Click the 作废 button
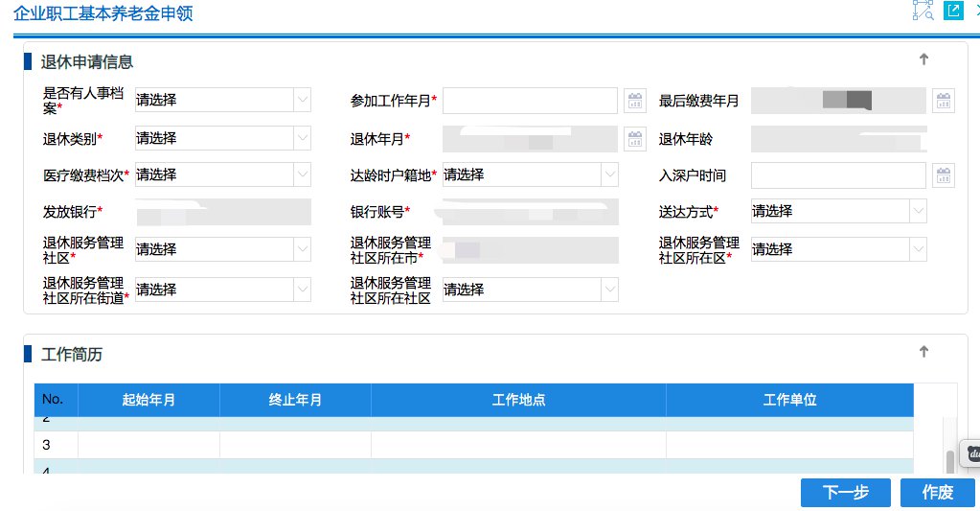The image size is (980, 511). coord(938,492)
